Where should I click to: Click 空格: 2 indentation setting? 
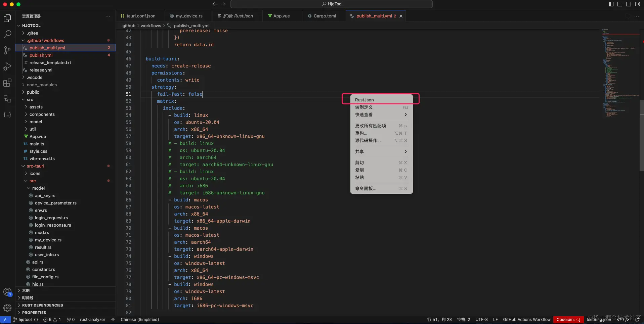click(x=464, y=320)
